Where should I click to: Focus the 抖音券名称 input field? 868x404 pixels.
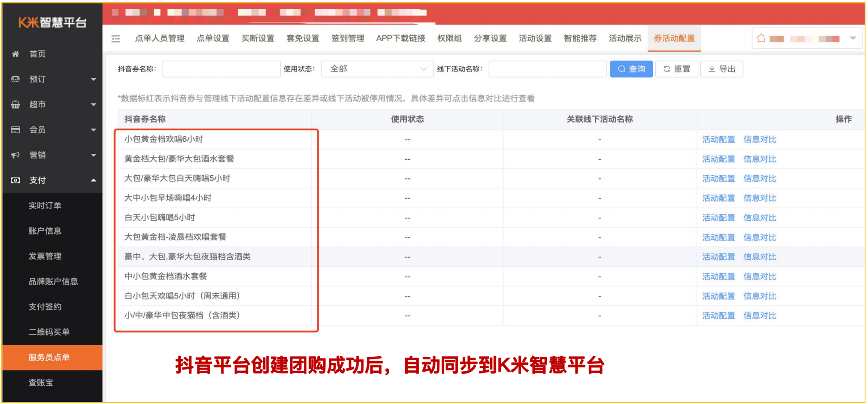point(222,69)
